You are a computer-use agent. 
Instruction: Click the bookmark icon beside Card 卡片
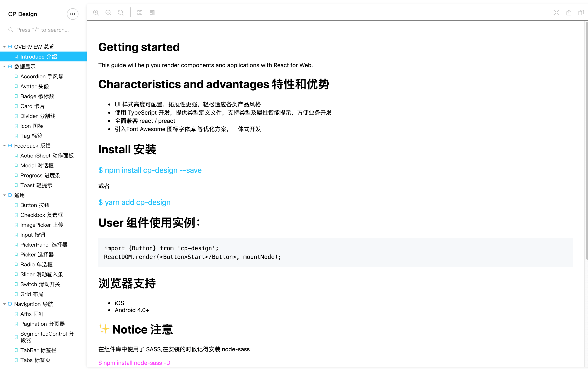(16, 106)
